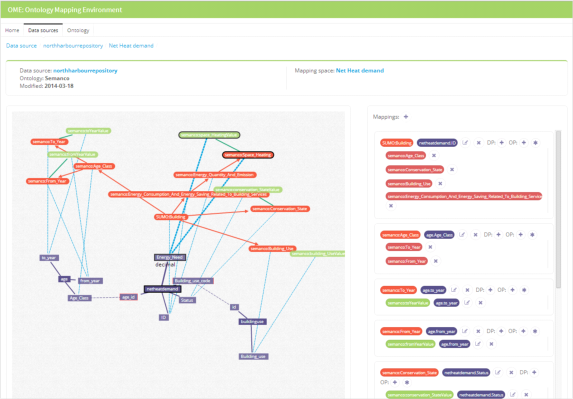Viewport: 573px width, 399px height.
Task: Switch to the Ontology tab
Action: tap(78, 30)
